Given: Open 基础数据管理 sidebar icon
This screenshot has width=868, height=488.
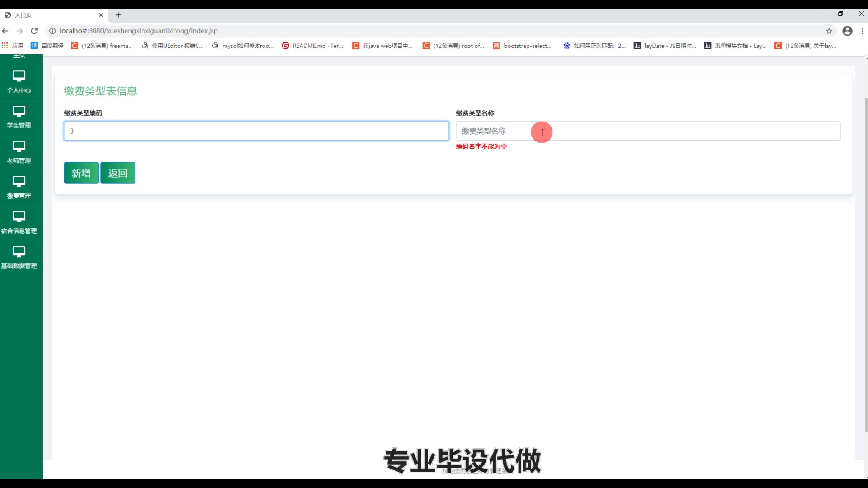Looking at the screenshot, I should click(19, 252).
